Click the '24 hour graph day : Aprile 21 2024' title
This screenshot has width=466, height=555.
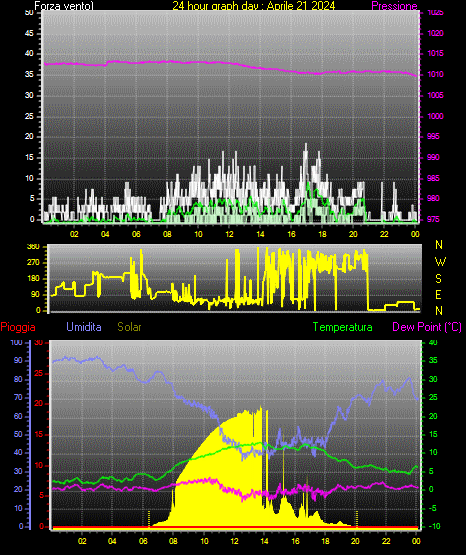(x=254, y=6)
